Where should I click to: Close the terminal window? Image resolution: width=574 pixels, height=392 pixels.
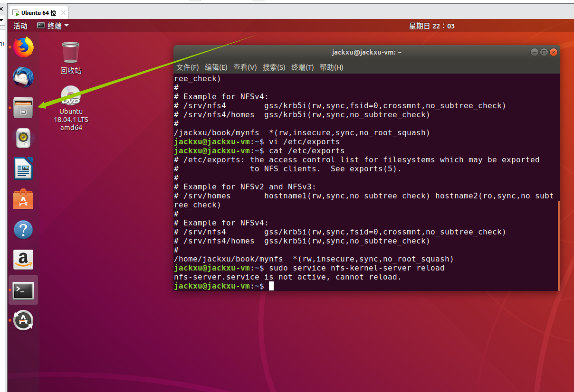(x=553, y=52)
